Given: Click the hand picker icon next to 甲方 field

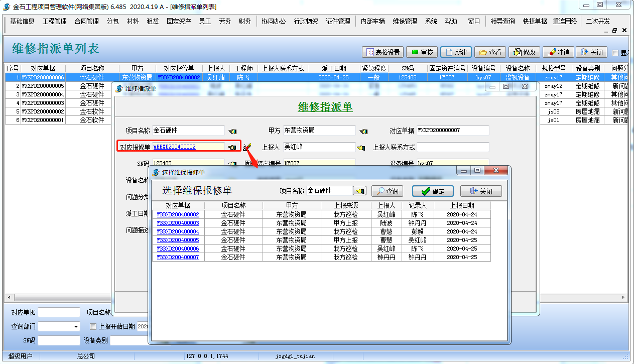Looking at the screenshot, I should pos(363,131).
